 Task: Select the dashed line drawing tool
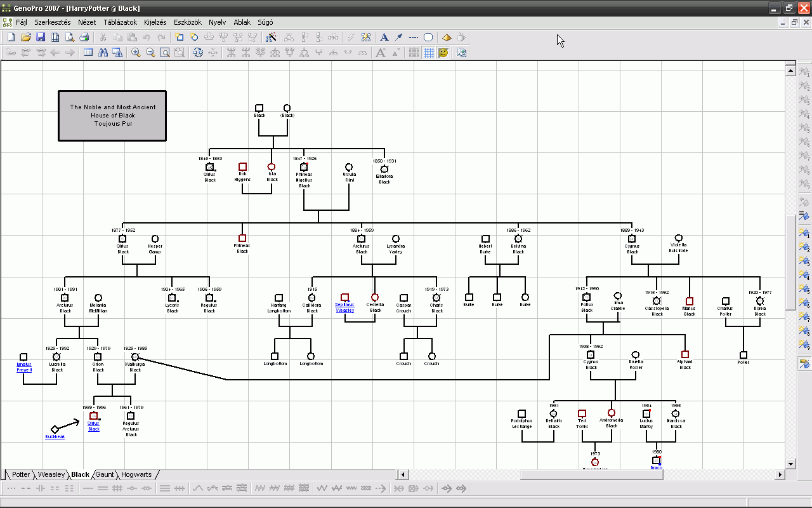pyautogui.click(x=414, y=37)
